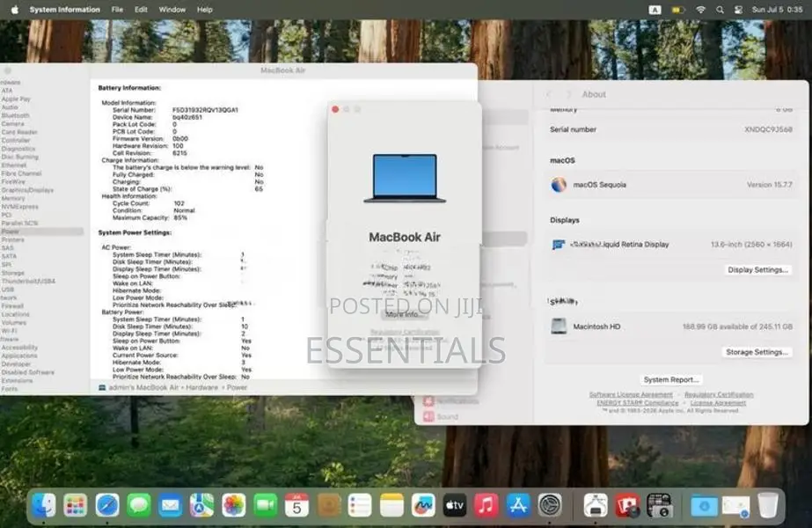The width and height of the screenshot is (812, 528).
Task: Open the File menu
Action: [118, 10]
